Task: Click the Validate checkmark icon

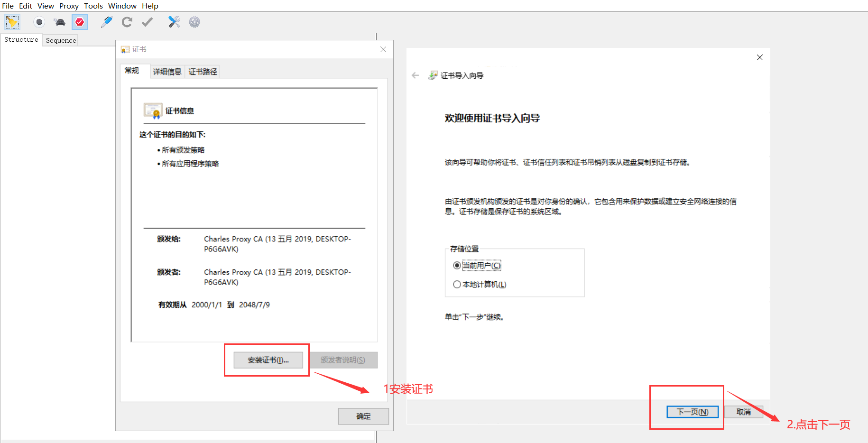Action: pyautogui.click(x=148, y=22)
